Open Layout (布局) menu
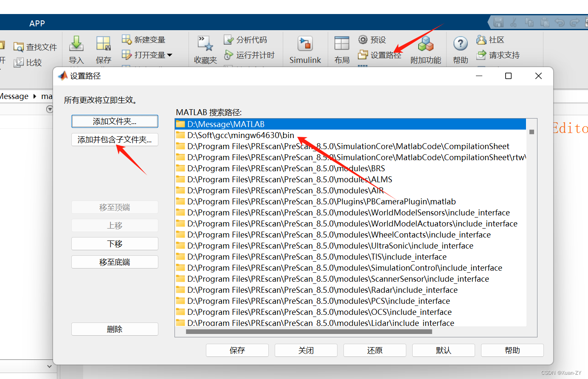Screen dimensions: 588x379 (342, 50)
